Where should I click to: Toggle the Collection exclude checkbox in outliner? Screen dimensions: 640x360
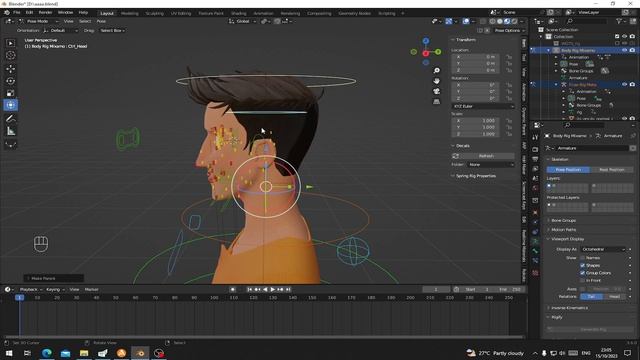click(617, 36)
